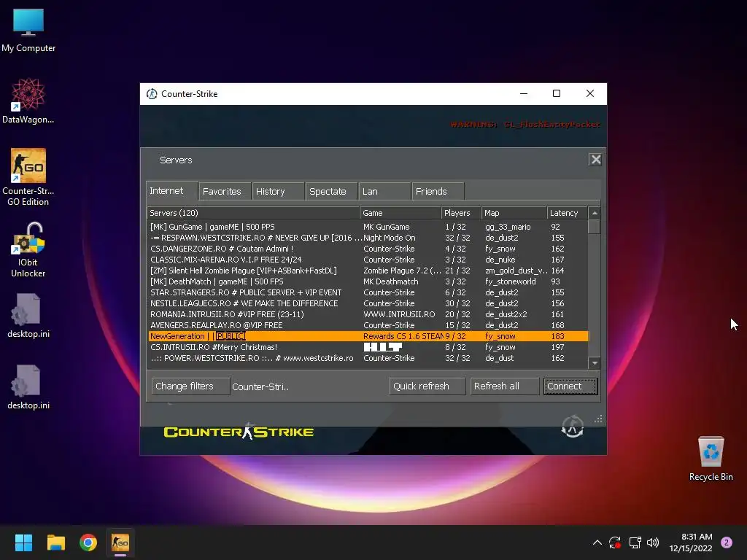The width and height of the screenshot is (747, 560).
Task: Click Quick refresh button
Action: click(x=427, y=386)
